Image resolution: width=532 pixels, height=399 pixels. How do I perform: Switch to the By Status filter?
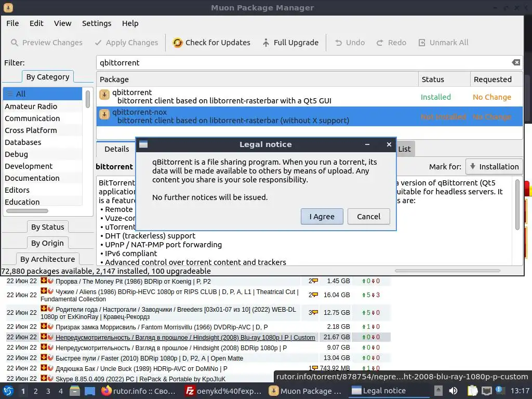click(47, 227)
